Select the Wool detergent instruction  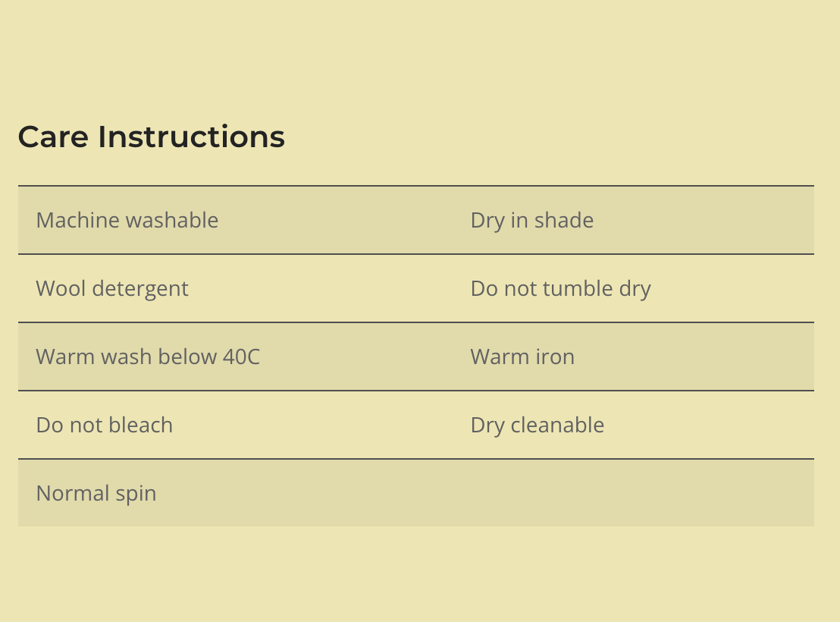112,289
